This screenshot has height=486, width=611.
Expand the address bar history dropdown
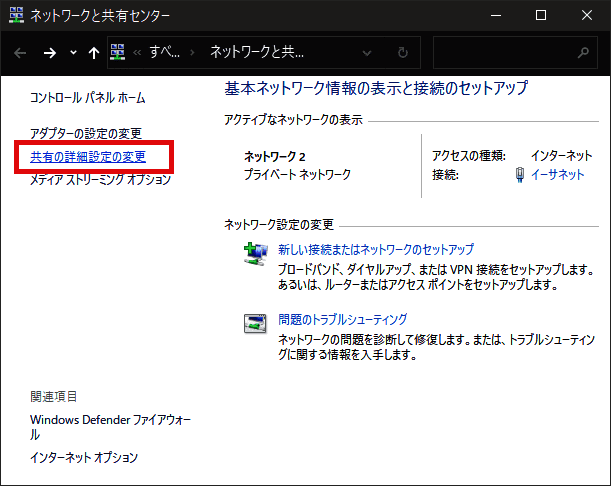coord(369,52)
